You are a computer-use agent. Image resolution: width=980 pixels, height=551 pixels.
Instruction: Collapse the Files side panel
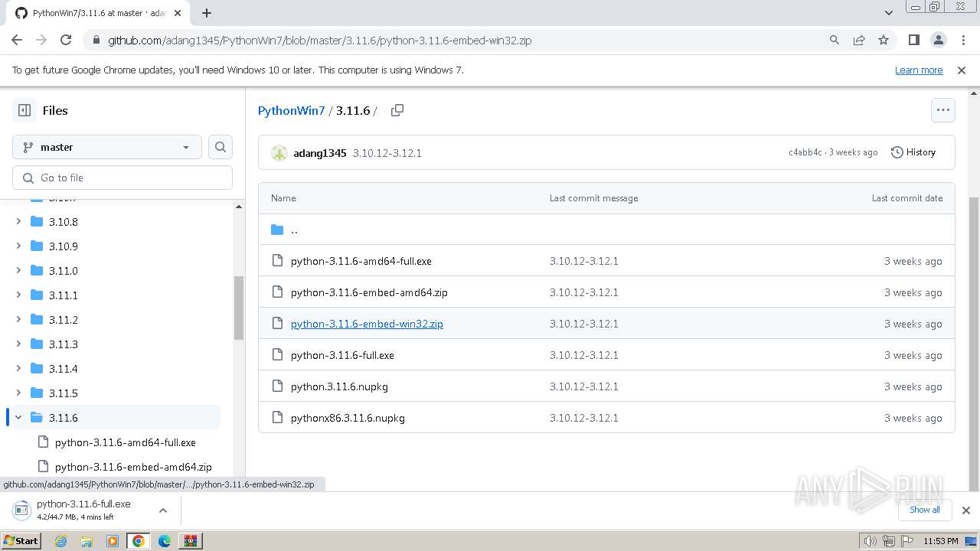point(24,110)
